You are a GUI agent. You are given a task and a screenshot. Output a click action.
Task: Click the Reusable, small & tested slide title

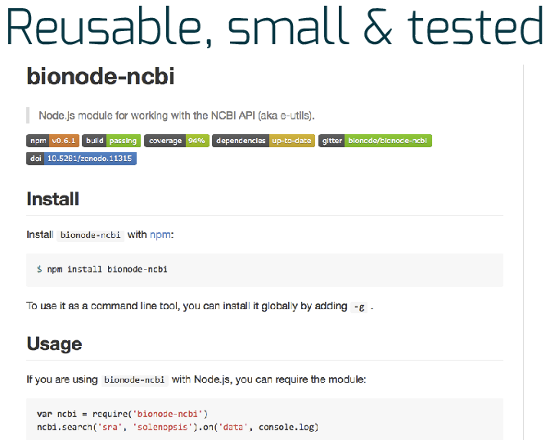[275, 27]
